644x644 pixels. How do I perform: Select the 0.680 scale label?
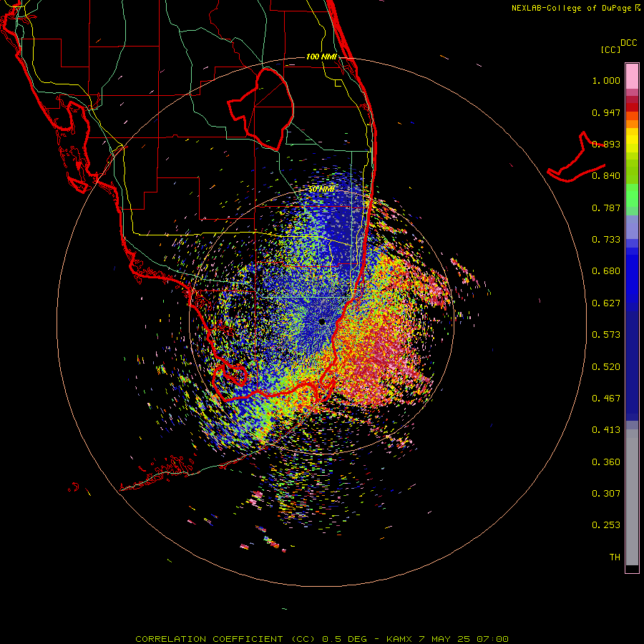tap(606, 271)
